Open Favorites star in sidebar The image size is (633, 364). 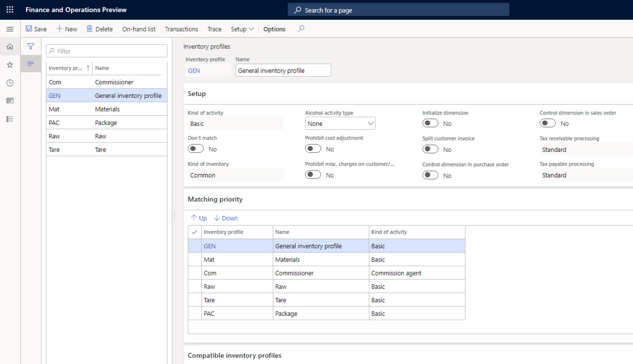(10, 65)
